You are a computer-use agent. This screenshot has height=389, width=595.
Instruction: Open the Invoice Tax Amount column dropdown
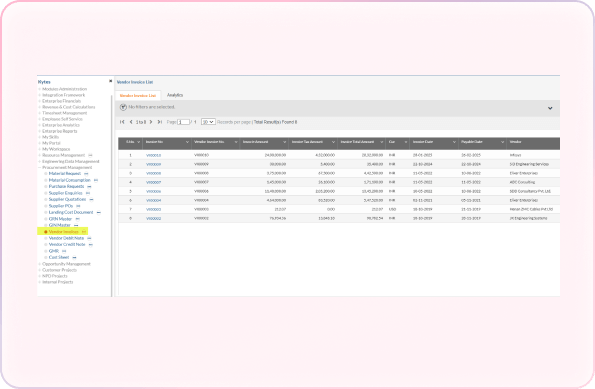point(333,142)
